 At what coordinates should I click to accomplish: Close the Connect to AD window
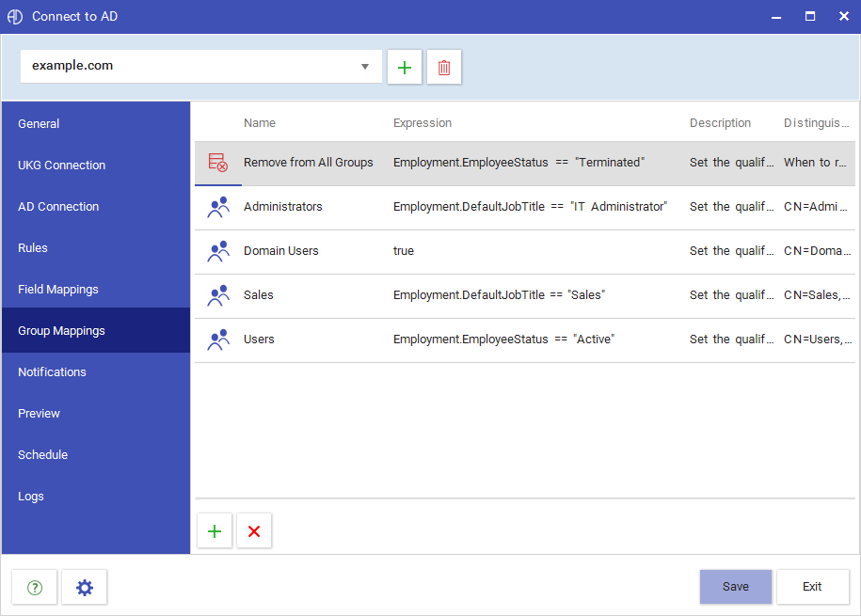[x=844, y=17]
